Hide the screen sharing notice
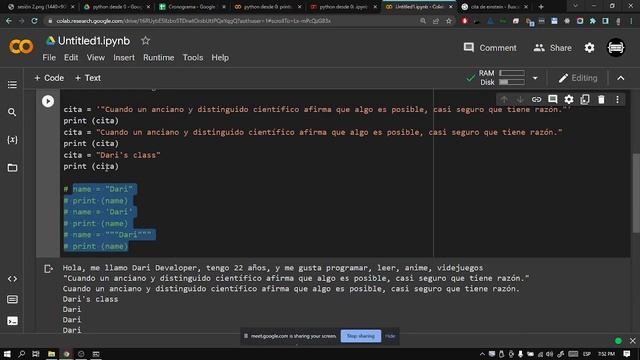This screenshot has width=640, height=360. click(x=390, y=336)
